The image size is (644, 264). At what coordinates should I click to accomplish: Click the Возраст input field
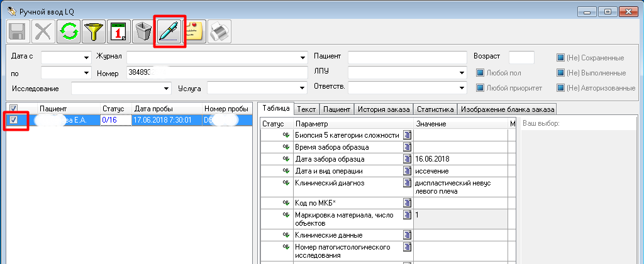521,57
